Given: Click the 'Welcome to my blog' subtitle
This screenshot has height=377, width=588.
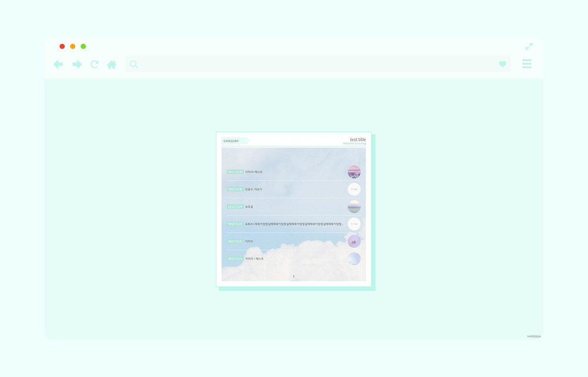Looking at the screenshot, I should (354, 143).
